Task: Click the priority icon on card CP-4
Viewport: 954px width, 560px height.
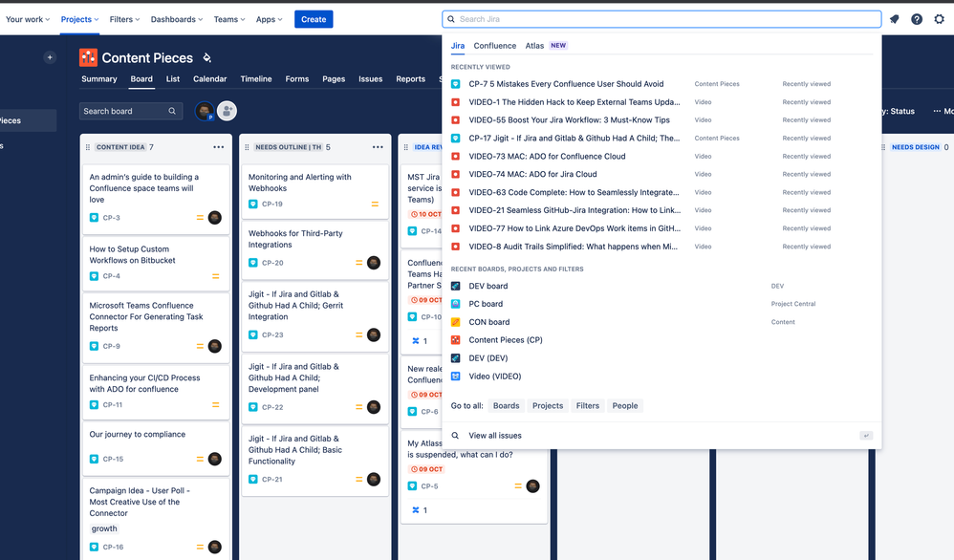Action: tap(215, 276)
